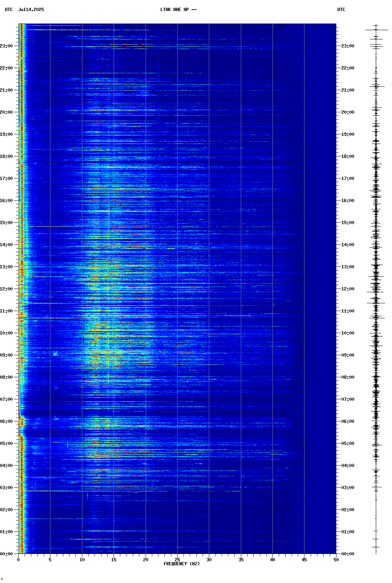
Task: Select '18:00' on the right time axis
Action: click(348, 156)
